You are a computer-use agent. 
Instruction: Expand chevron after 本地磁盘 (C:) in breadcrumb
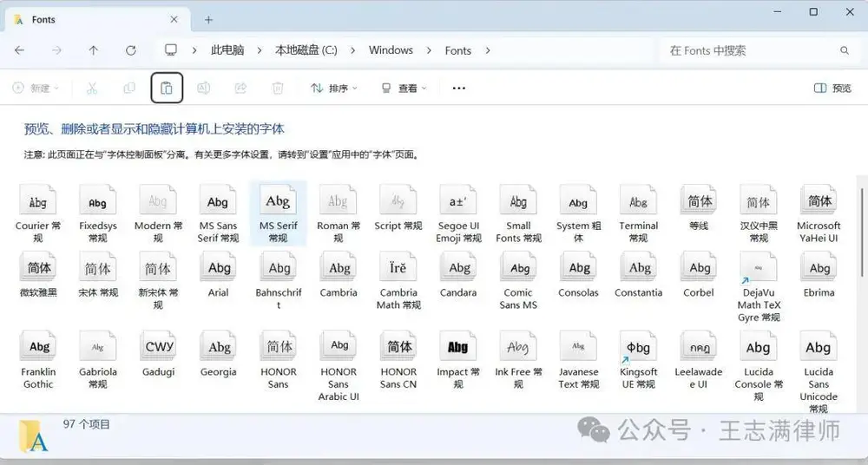click(x=353, y=50)
